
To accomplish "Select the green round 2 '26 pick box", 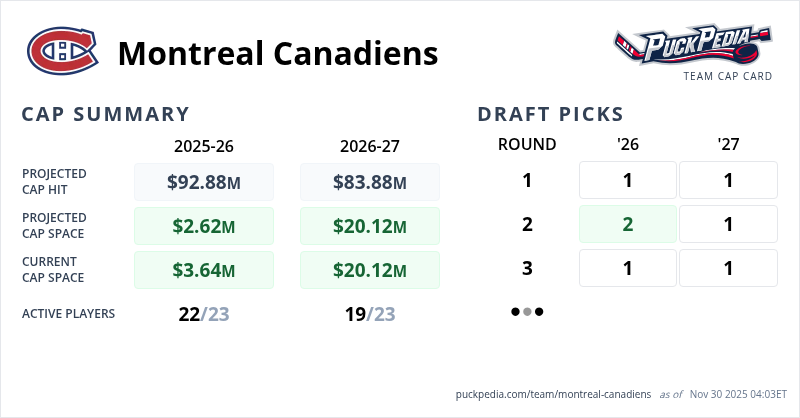I will (x=628, y=224).
